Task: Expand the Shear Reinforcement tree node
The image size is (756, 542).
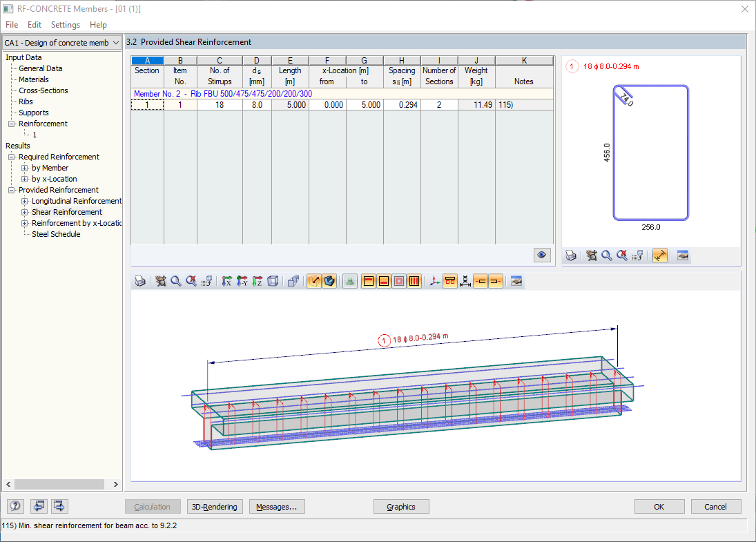Action: 25,212
